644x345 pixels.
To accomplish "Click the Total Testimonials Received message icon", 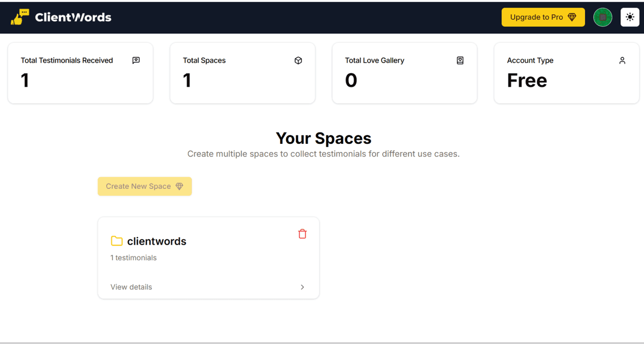I will (x=136, y=60).
